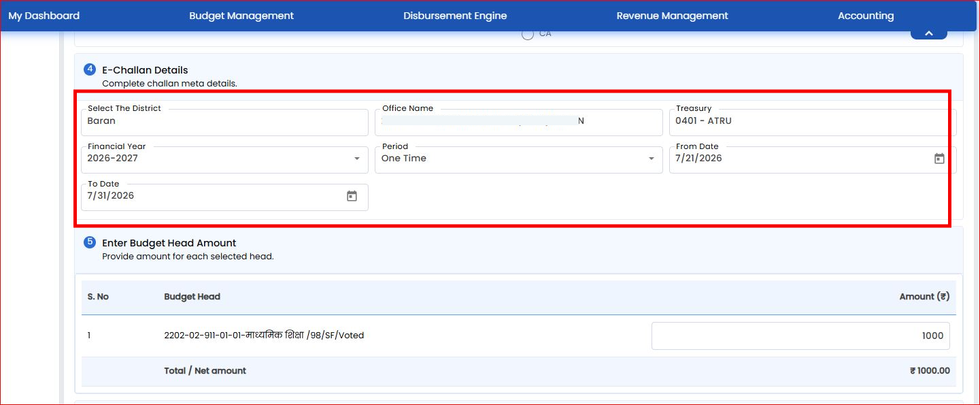Open the To Date calendar picker icon
The image size is (980, 405).
pos(352,196)
